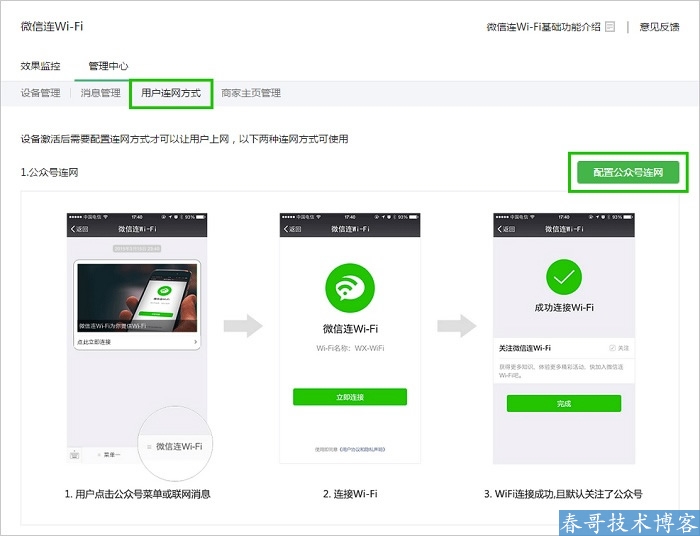
Task: Click the document icon beside 基础功能介绍
Action: (x=610, y=27)
